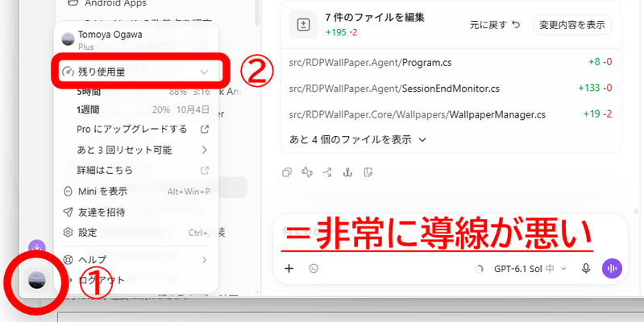Open SessionEndMonitor.cs file row
The width and height of the screenshot is (644, 322).
(x=451, y=89)
